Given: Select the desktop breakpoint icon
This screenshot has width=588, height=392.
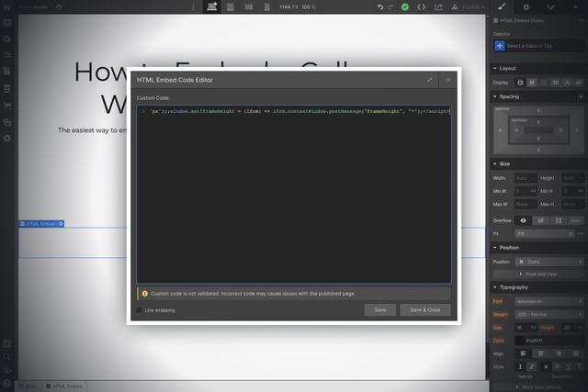Looking at the screenshot, I should (x=211, y=6).
